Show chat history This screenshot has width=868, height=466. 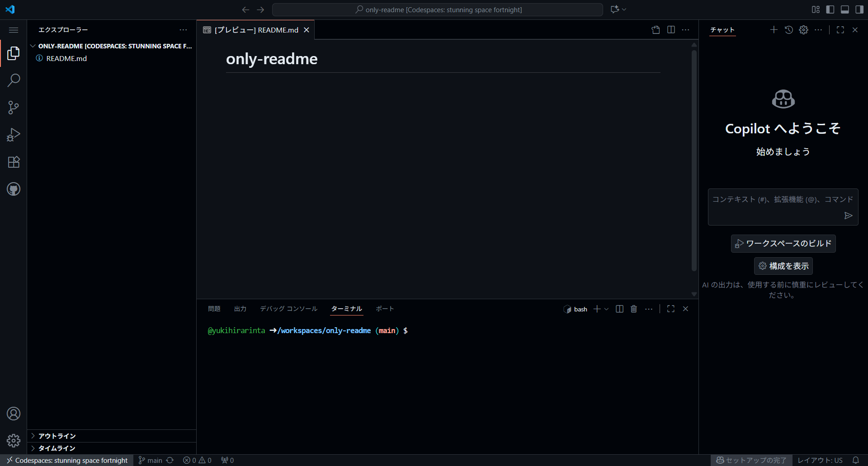click(x=789, y=30)
